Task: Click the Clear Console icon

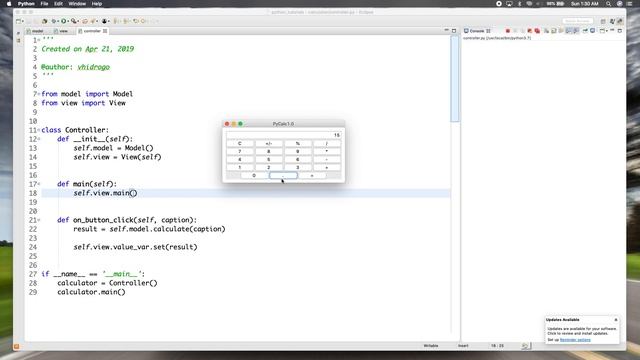Action: coord(547,31)
